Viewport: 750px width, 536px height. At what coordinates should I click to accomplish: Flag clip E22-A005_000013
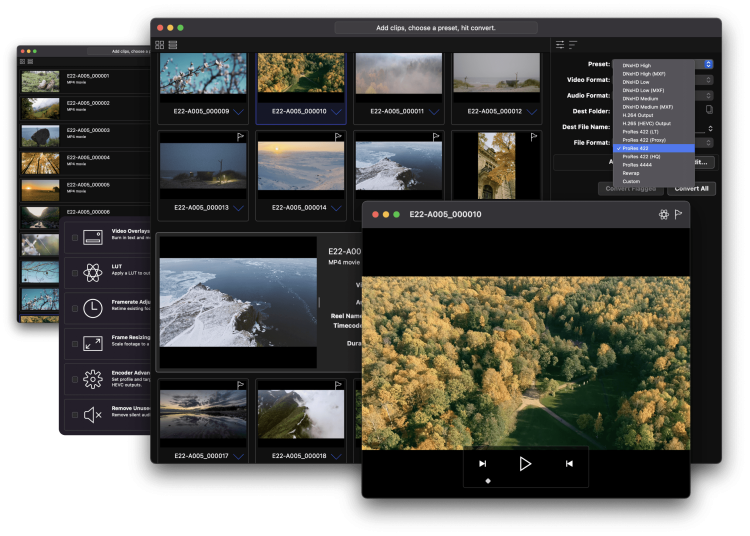click(x=240, y=136)
